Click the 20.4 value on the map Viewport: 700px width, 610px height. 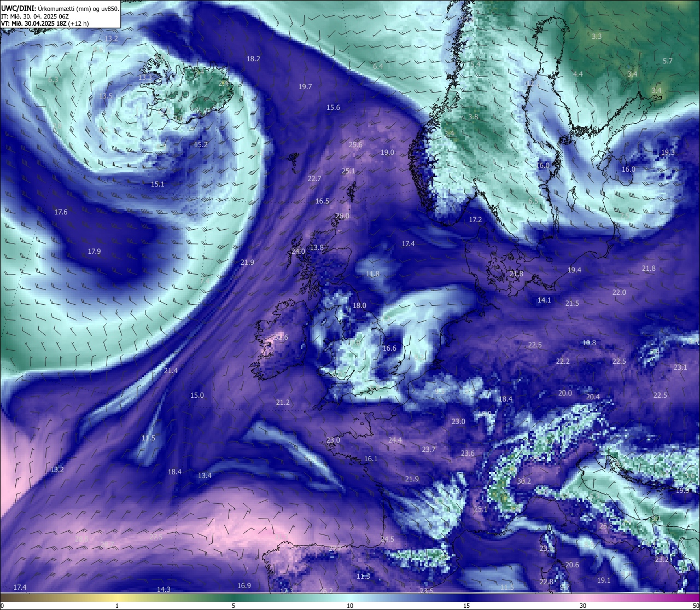tap(593, 397)
